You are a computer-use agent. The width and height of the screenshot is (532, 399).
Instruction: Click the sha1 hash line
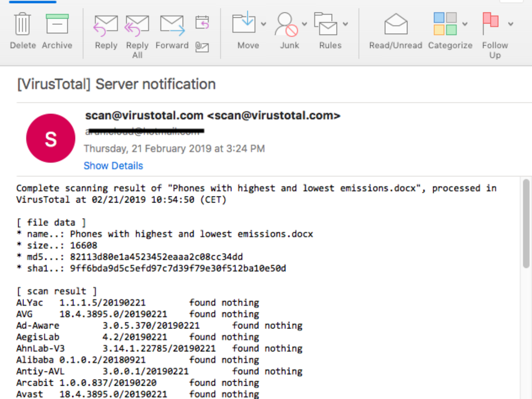coord(151,269)
